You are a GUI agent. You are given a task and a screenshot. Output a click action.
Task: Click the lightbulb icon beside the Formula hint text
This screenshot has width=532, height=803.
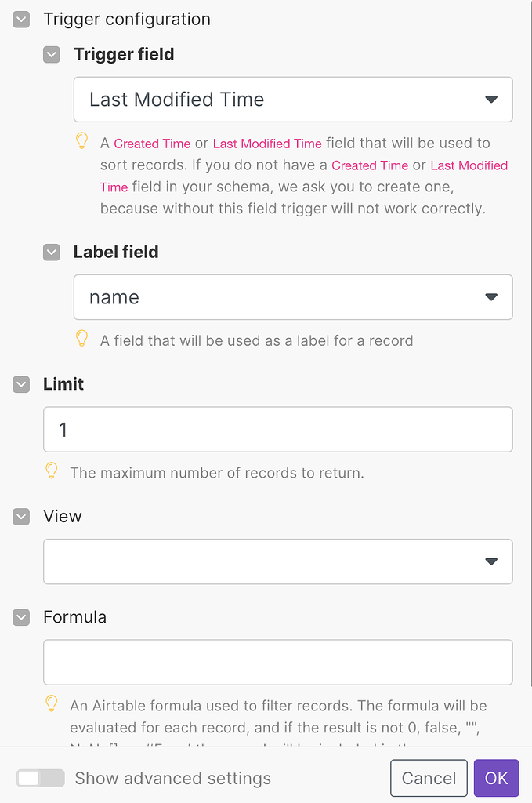[52, 704]
